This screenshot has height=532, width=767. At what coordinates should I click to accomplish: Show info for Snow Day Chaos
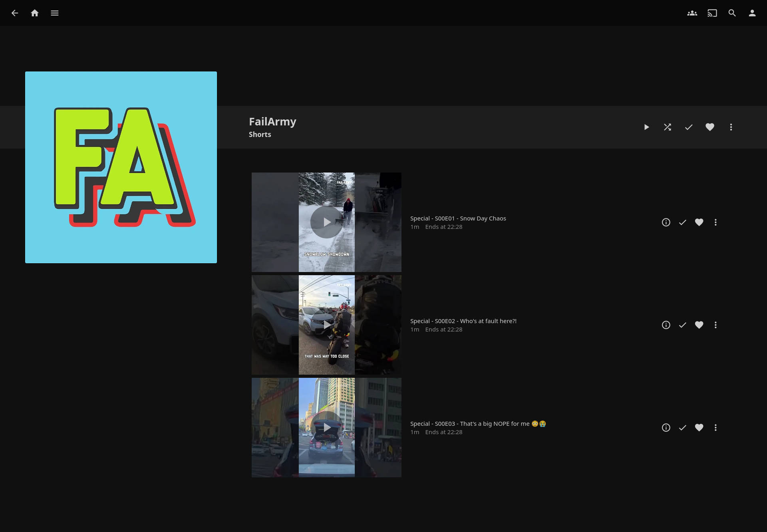[x=666, y=222]
